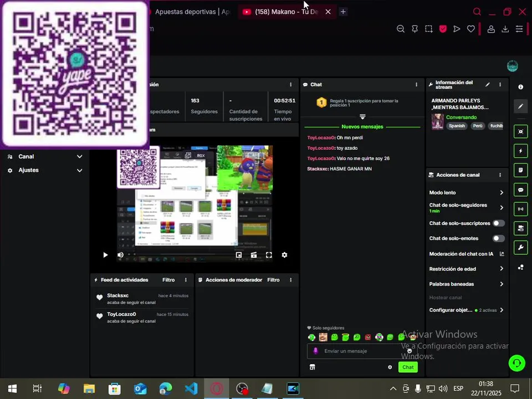Open emoji picker in message box
The width and height of the screenshot is (532, 399).
point(410,351)
